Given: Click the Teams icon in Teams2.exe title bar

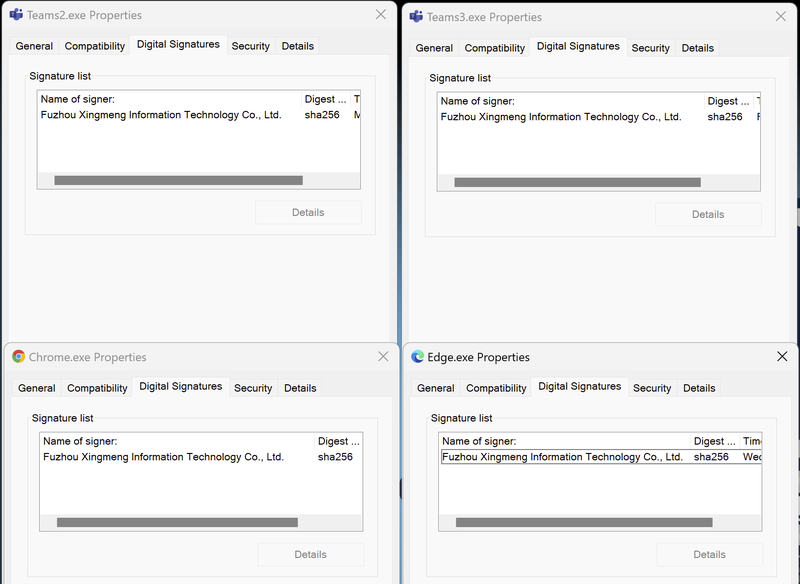Looking at the screenshot, I should 17,15.
